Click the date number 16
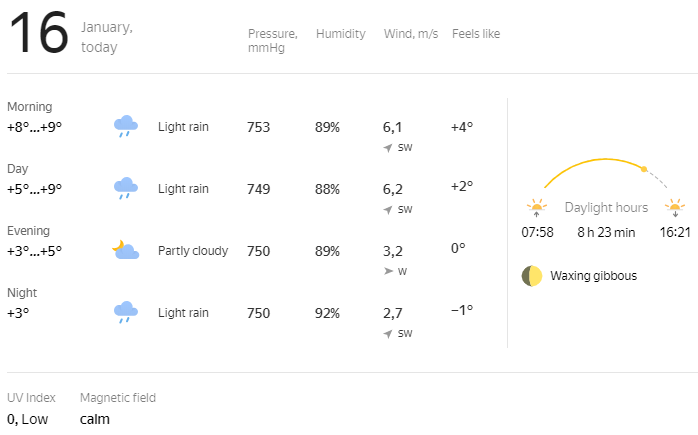Image resolution: width=698 pixels, height=435 pixels. (x=39, y=34)
